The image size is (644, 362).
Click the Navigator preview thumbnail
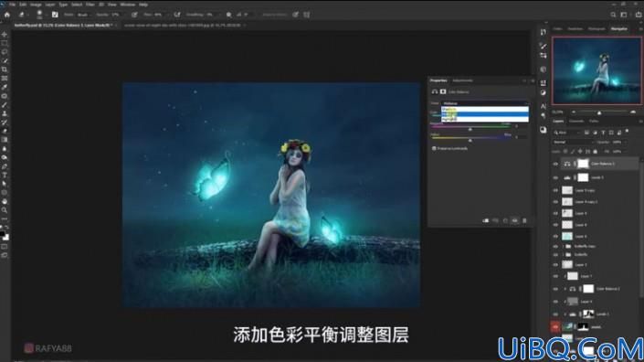click(x=596, y=70)
